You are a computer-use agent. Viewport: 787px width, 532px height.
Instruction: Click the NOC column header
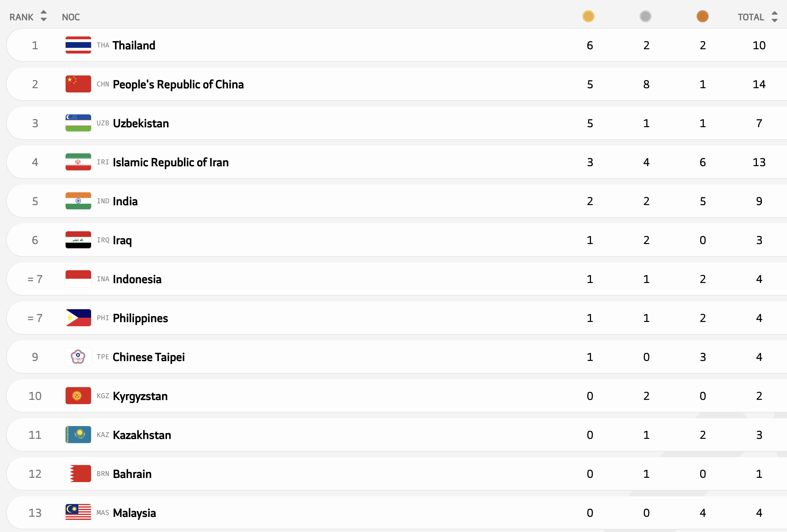pyautogui.click(x=71, y=17)
